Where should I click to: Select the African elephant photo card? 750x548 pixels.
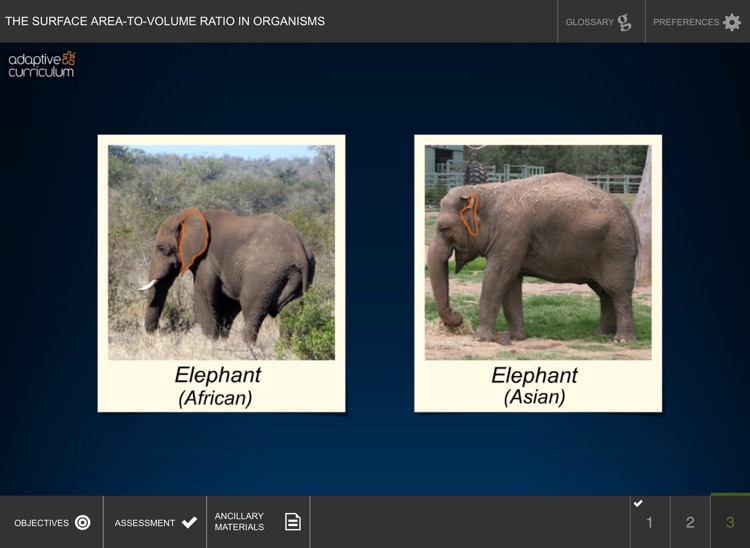221,273
